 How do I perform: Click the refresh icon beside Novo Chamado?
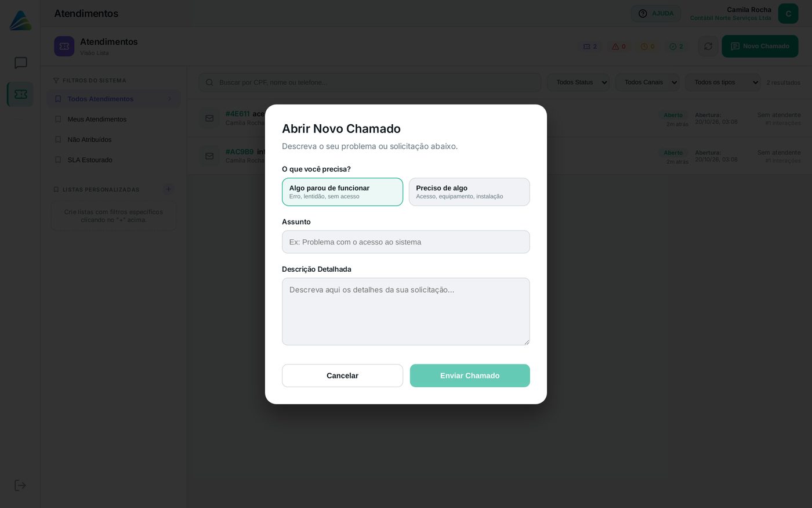tap(708, 46)
